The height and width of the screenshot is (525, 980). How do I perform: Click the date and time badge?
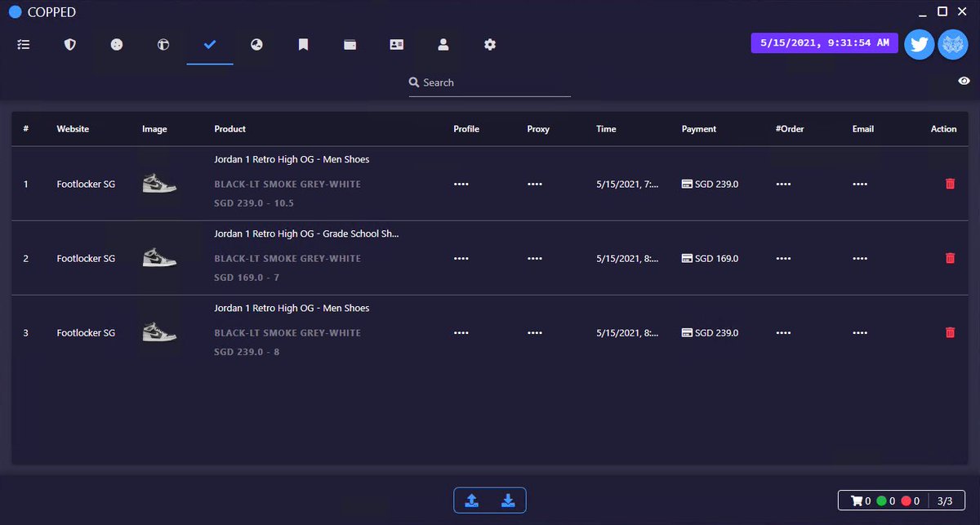tap(825, 43)
